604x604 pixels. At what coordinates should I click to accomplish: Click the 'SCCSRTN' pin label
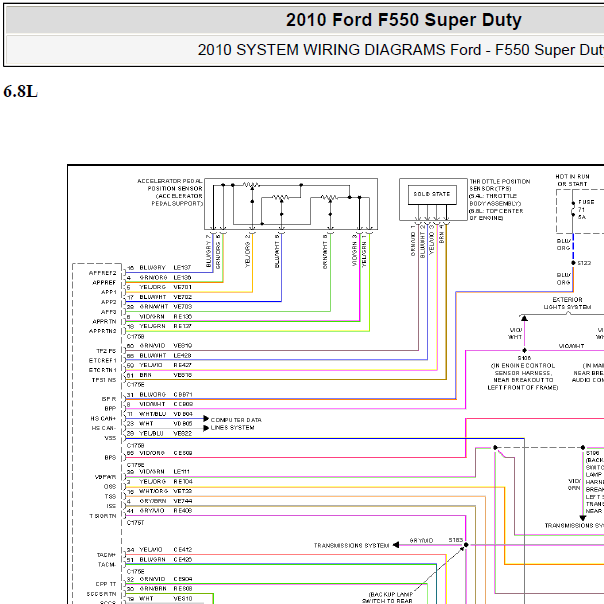coord(101,594)
